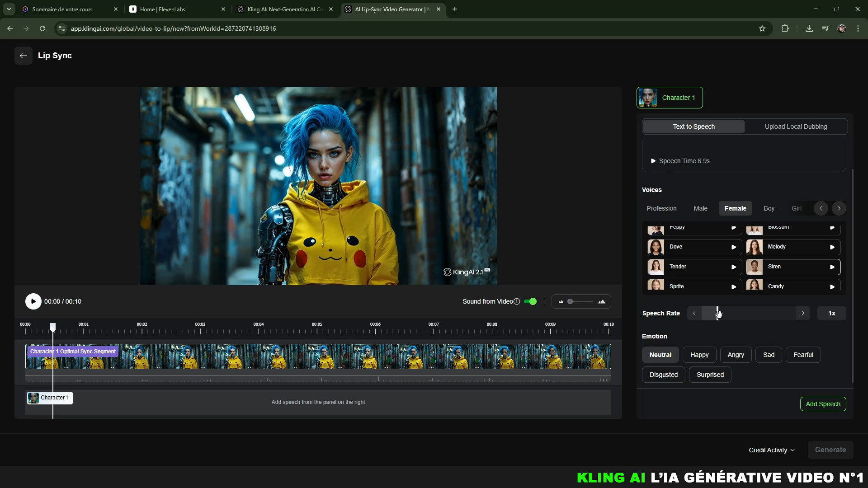The width and height of the screenshot is (868, 488).
Task: Adjust the timeline zoom slider
Action: tap(580, 301)
